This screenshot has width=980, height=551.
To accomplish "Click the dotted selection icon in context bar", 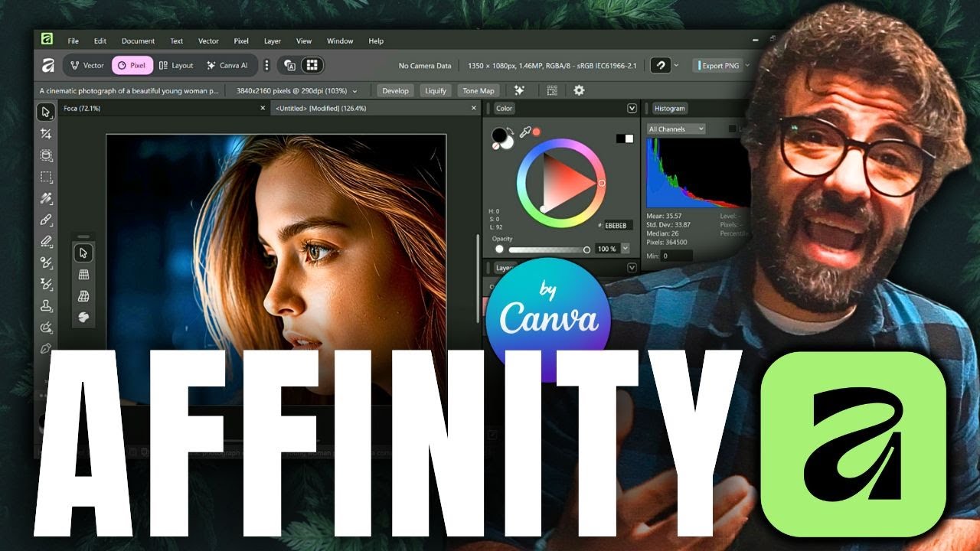I will click(x=552, y=90).
